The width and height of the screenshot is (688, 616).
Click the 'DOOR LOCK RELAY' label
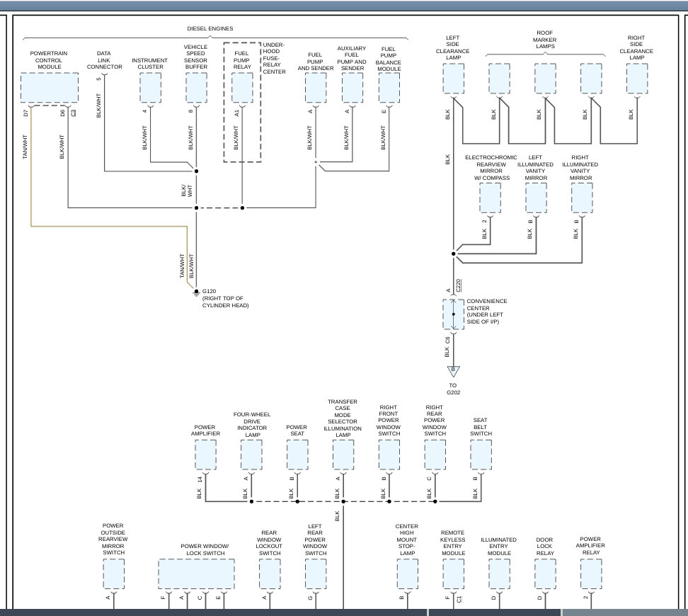pos(544,547)
